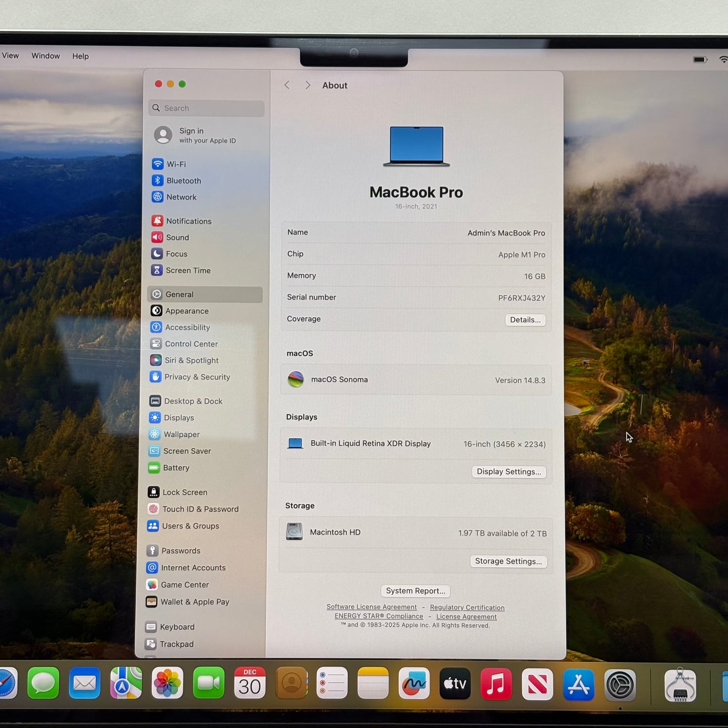Viewport: 728px width, 728px height.
Task: Click the Search field in settings sidebar
Action: tap(206, 108)
